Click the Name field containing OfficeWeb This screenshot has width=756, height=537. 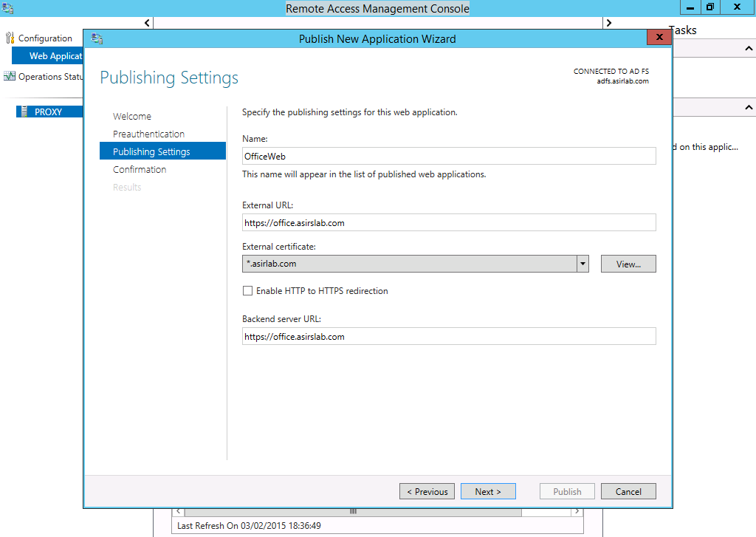click(449, 156)
